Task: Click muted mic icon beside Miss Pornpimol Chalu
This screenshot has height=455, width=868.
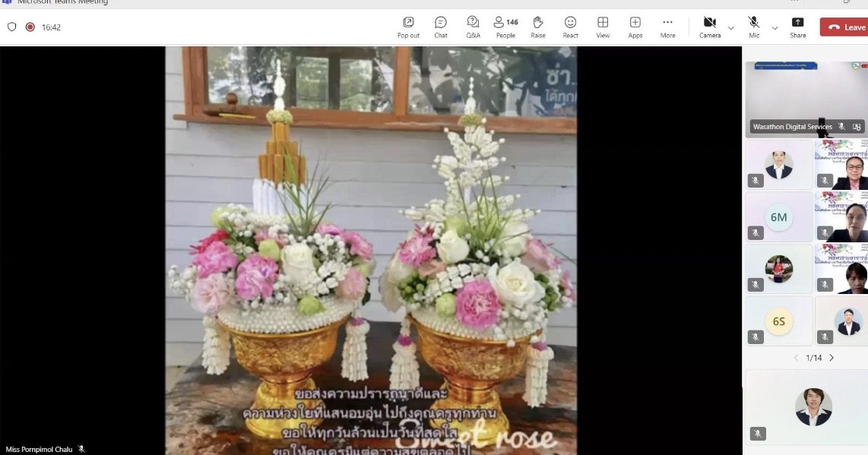Action: [x=81, y=449]
